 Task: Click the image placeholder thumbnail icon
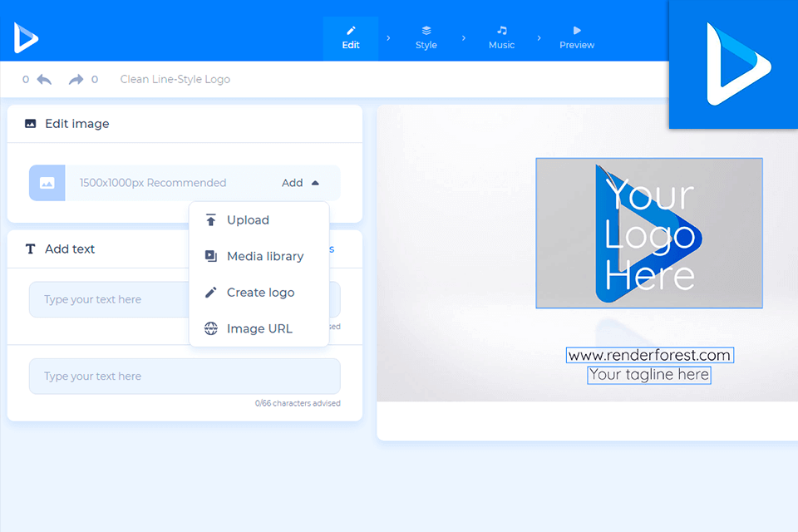pos(47,183)
